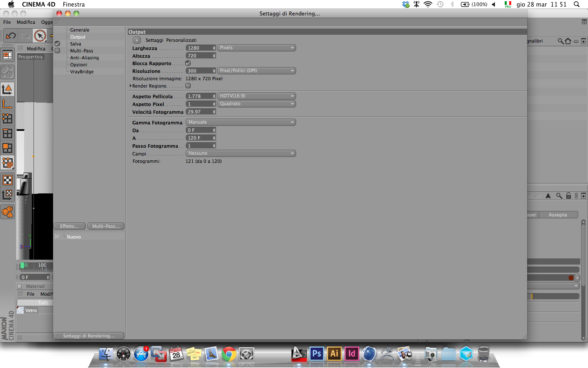
Task: Toggle the checkbox beside the Materiali panel title
Action: click(x=20, y=286)
